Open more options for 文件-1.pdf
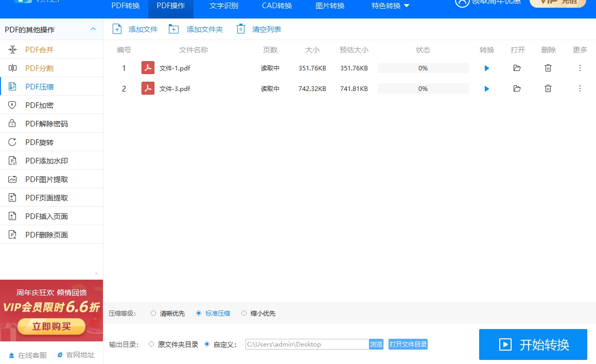Screen dimensions: 596x364 point(580,68)
